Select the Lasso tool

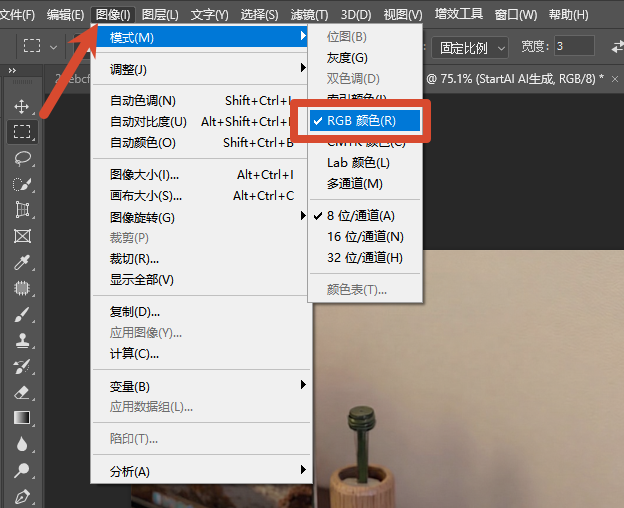pyautogui.click(x=21, y=158)
